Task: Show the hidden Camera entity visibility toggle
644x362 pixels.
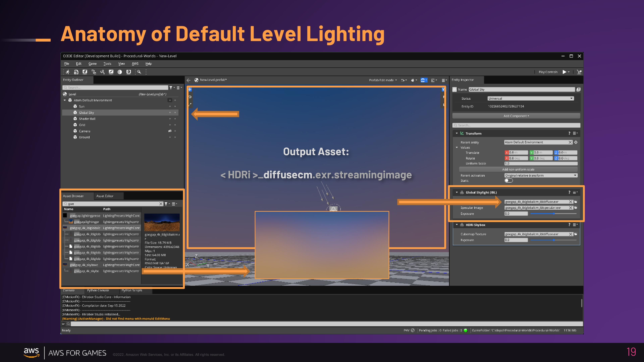Action: 170,131
